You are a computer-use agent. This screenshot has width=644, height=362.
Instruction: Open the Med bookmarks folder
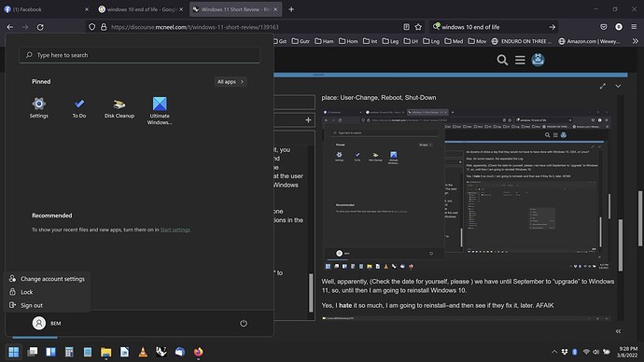454,41
